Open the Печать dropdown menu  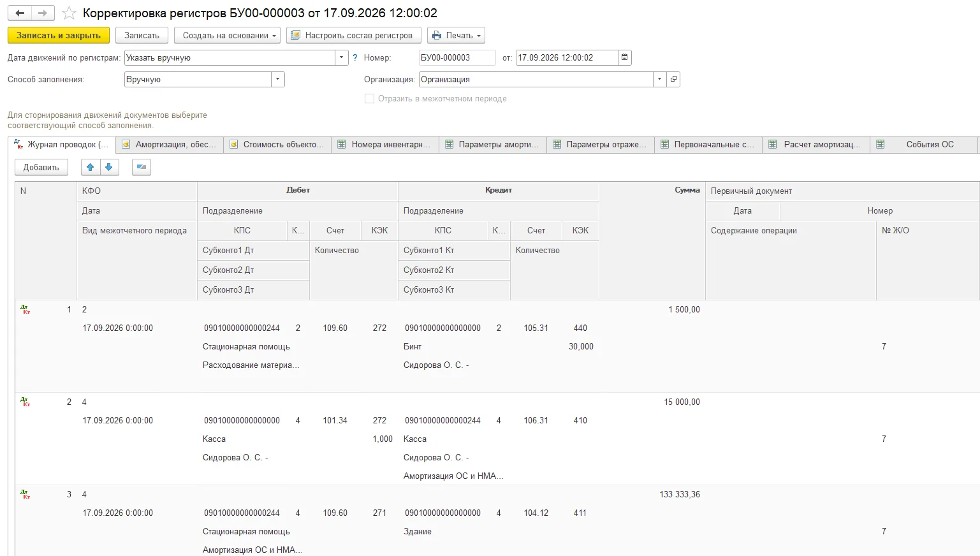[456, 35]
